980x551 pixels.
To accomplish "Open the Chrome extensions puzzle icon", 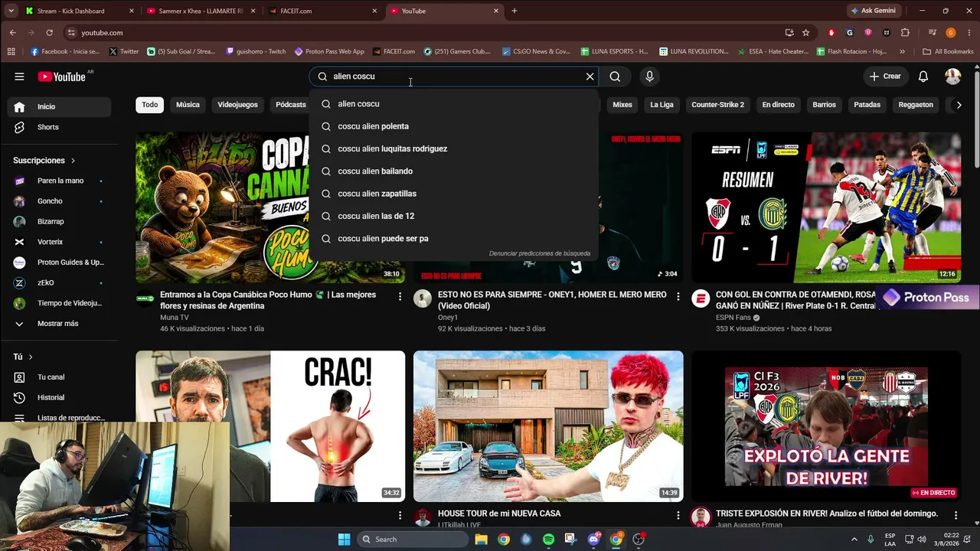I will pyautogui.click(x=905, y=33).
